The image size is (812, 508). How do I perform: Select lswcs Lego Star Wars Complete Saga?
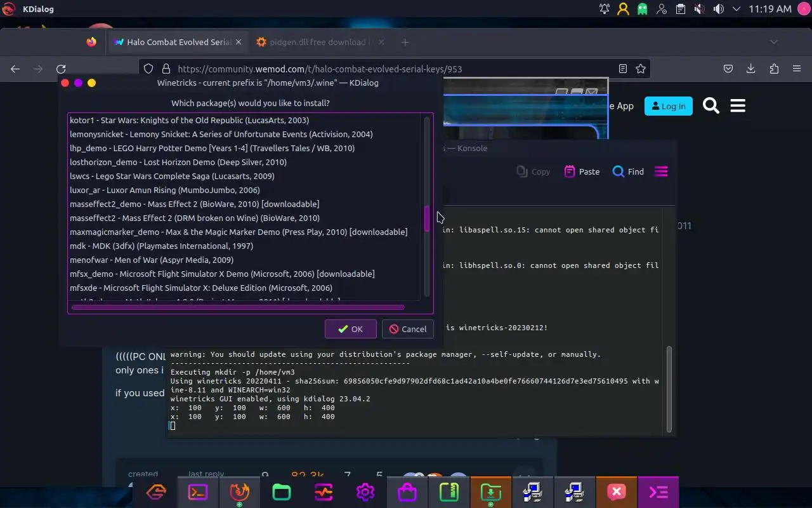pyautogui.click(x=244, y=176)
